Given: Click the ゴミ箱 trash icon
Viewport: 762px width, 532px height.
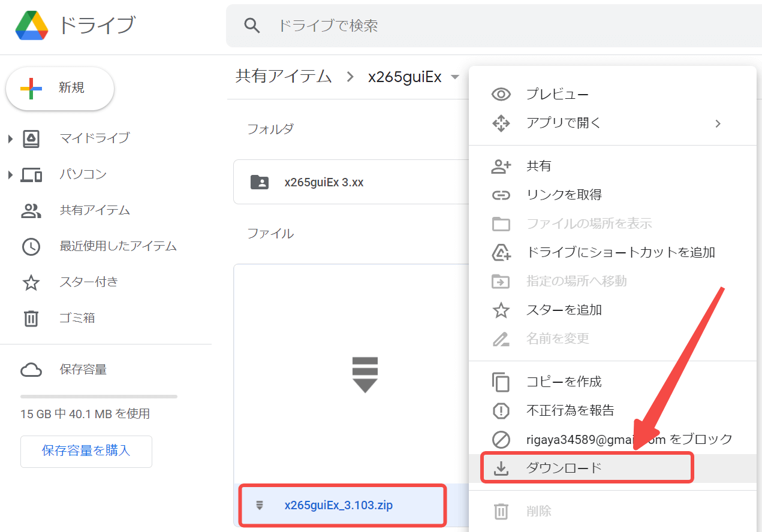Looking at the screenshot, I should (x=31, y=318).
